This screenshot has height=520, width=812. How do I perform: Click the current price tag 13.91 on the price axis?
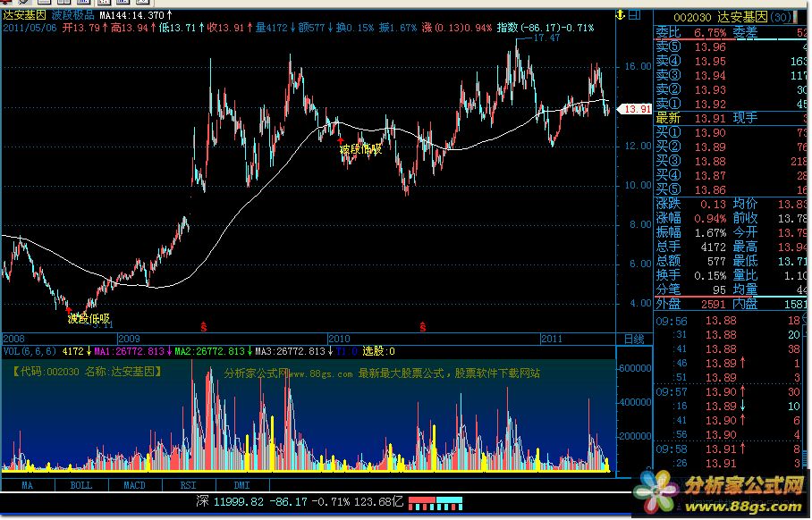point(635,109)
